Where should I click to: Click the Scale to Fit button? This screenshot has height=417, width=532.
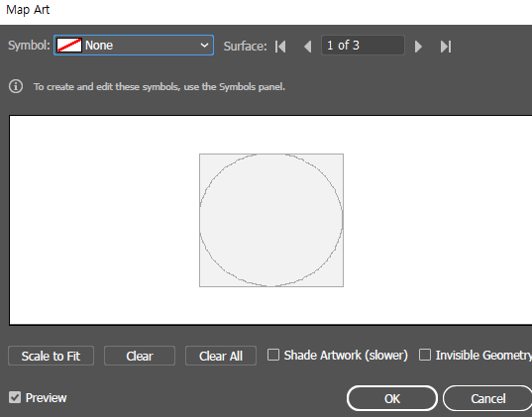tap(51, 356)
